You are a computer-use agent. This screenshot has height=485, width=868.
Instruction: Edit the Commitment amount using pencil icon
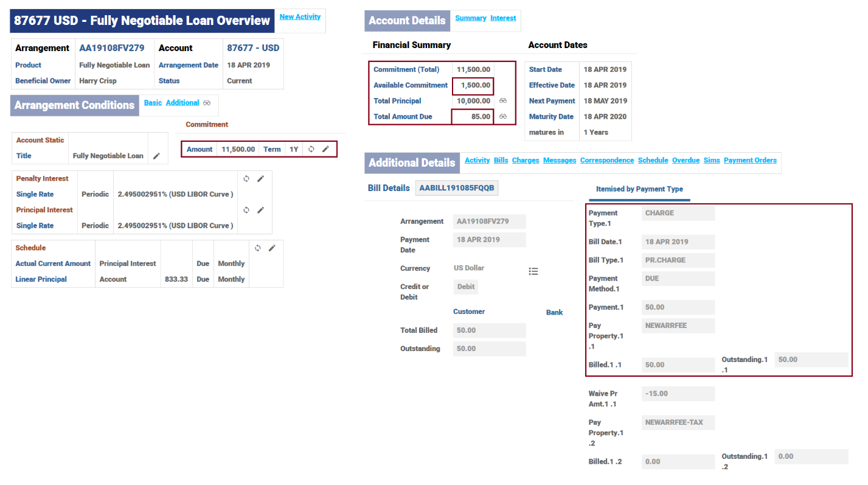pos(325,149)
